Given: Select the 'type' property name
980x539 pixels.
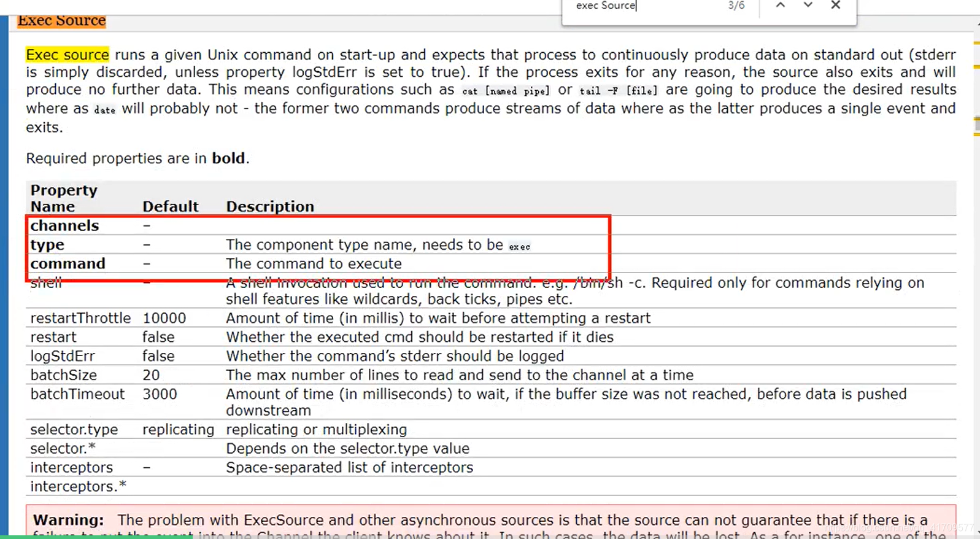Looking at the screenshot, I should pyautogui.click(x=47, y=245).
